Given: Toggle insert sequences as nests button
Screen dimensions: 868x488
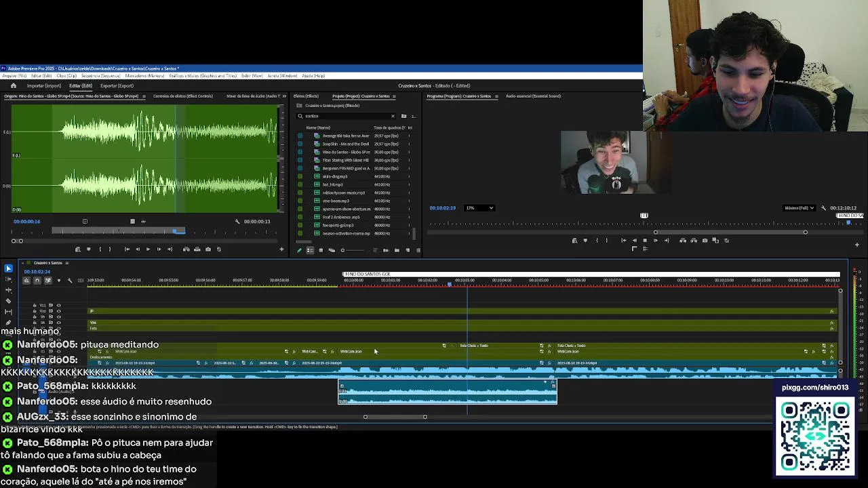Looking at the screenshot, I should 26,281.
